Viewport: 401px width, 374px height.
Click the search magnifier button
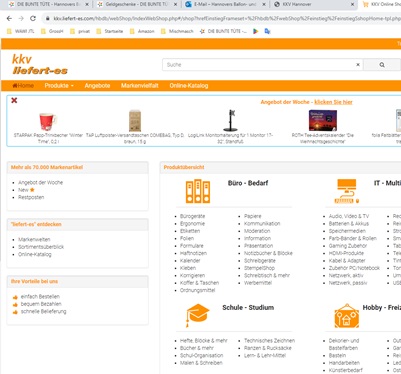tap(382, 65)
